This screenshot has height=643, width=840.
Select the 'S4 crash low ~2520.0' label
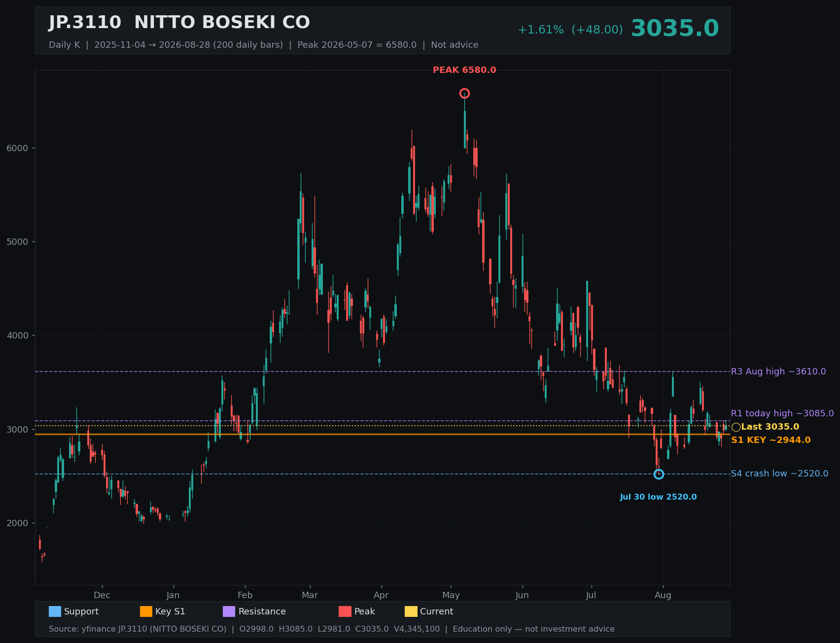click(x=780, y=474)
